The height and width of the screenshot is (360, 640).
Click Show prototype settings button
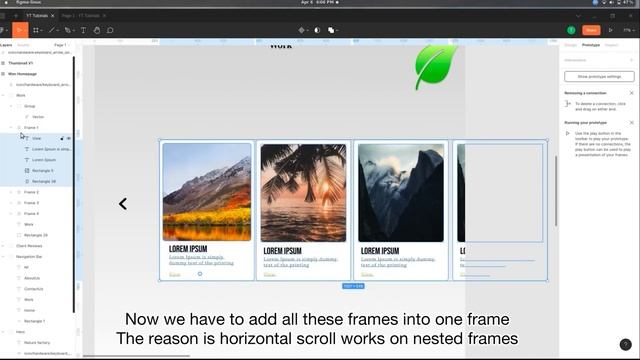tap(599, 76)
